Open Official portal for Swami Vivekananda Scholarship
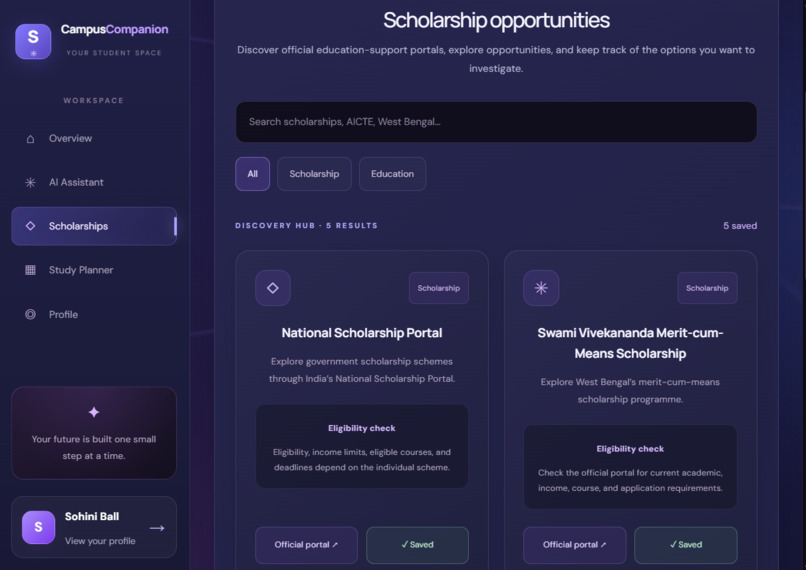Screen dimensions: 806x570 (575, 545)
